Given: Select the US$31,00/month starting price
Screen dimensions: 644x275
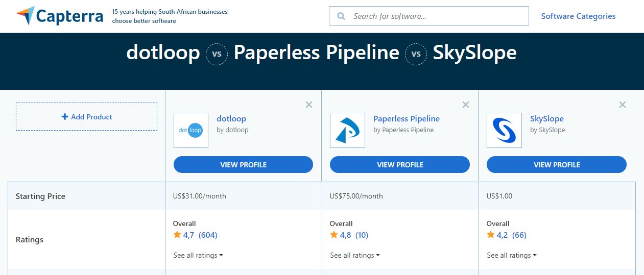Looking at the screenshot, I should tap(200, 196).
